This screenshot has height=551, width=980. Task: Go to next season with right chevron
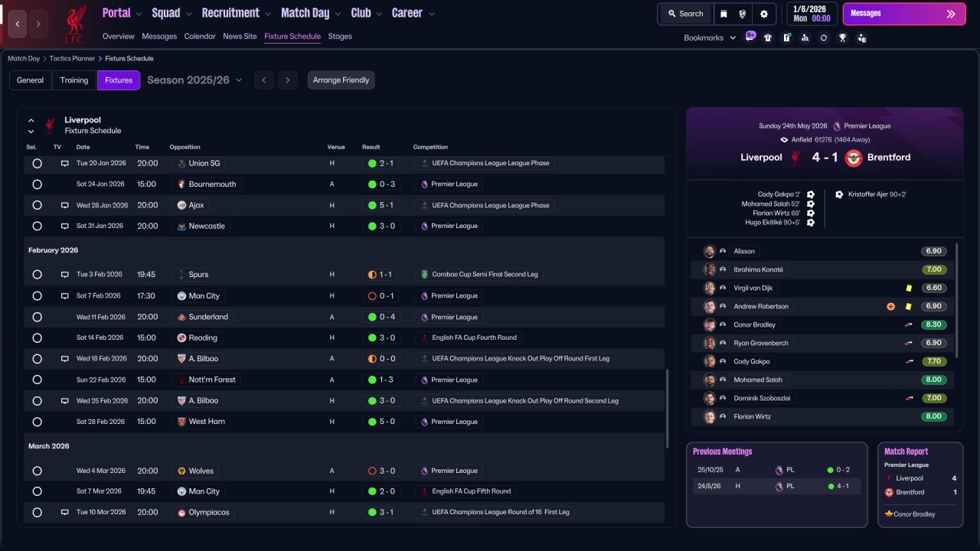point(288,80)
